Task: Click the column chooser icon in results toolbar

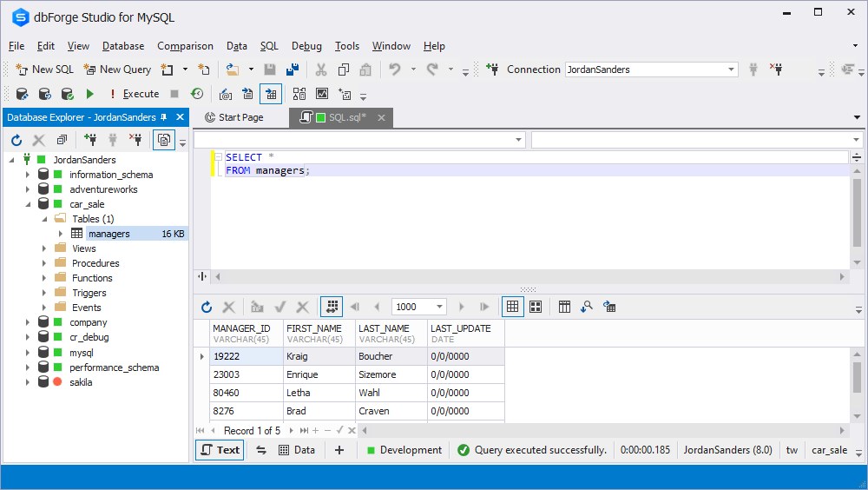Action: pyautogui.click(x=564, y=307)
